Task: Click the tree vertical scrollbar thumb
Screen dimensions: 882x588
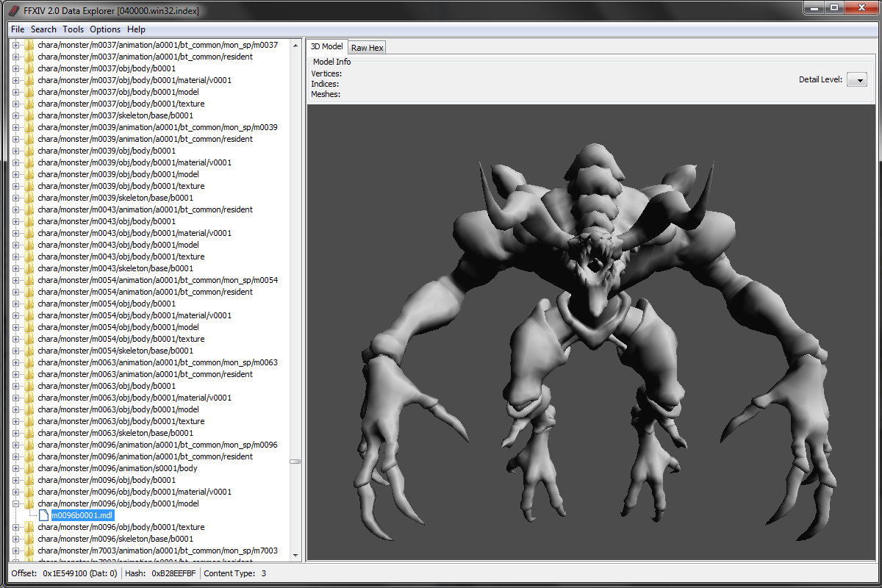Action: pyautogui.click(x=295, y=462)
